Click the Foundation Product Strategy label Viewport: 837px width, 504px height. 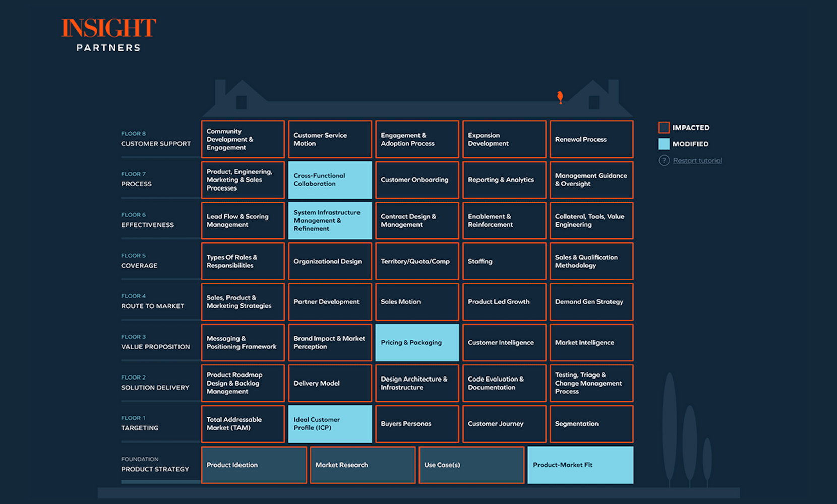click(x=155, y=464)
